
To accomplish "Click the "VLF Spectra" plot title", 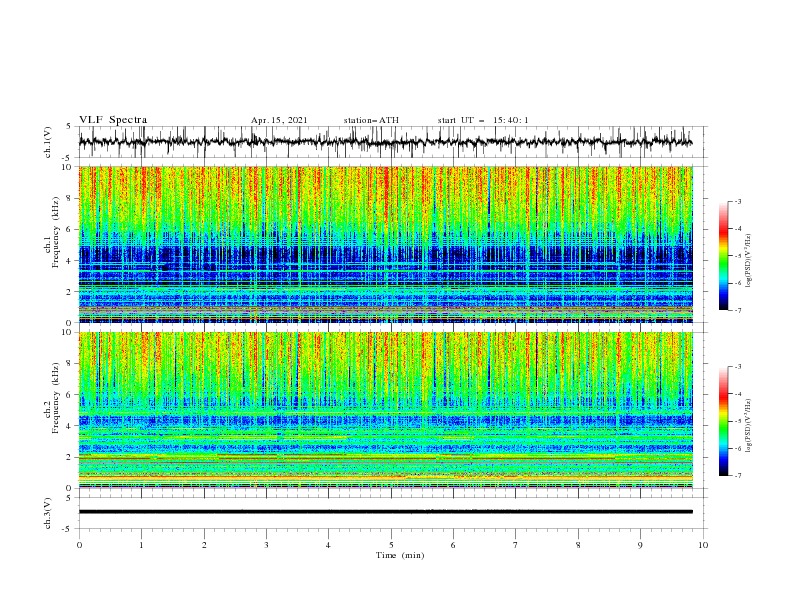I will [113, 120].
